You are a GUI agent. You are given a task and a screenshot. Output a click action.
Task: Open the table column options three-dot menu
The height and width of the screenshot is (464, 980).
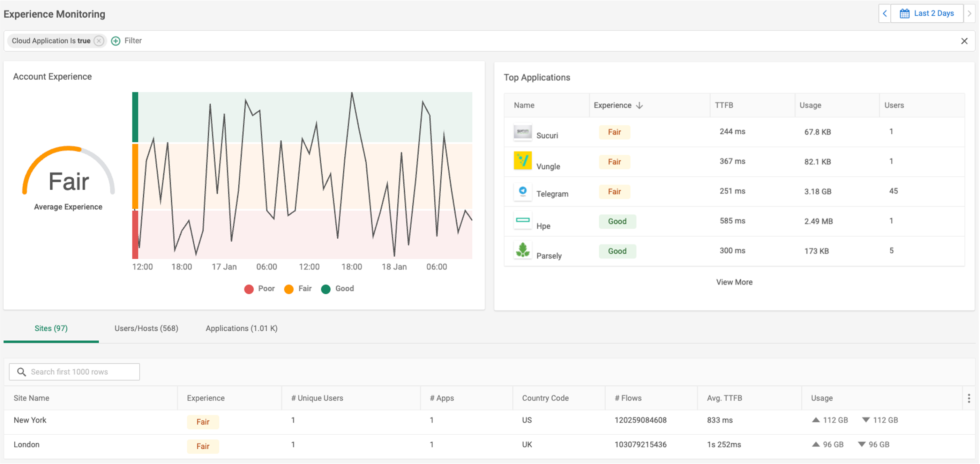tap(968, 398)
